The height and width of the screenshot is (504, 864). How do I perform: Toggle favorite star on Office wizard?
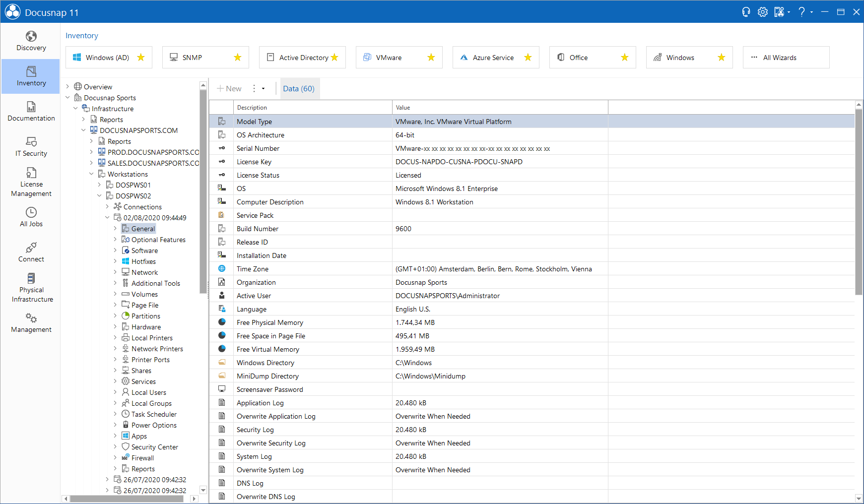(625, 58)
